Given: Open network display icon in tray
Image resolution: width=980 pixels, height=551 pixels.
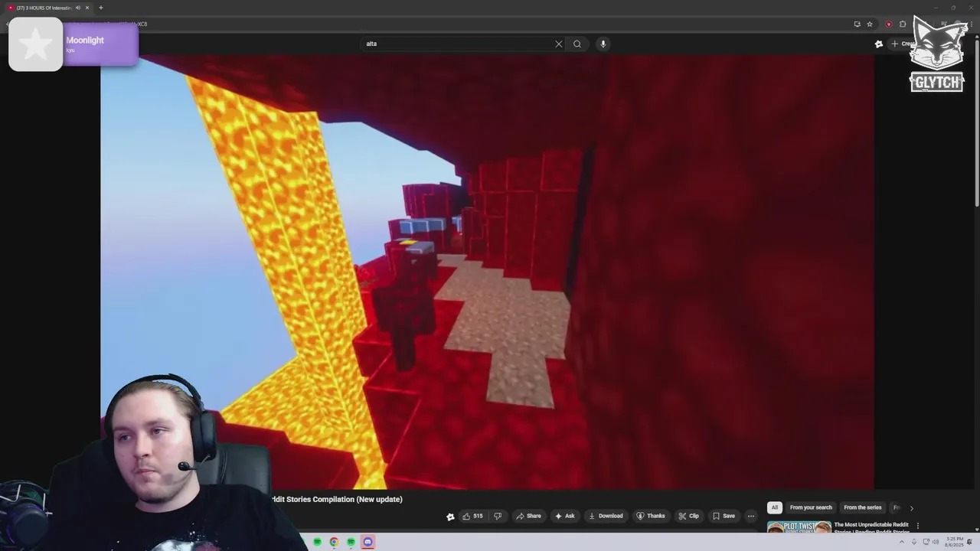Looking at the screenshot, I should coord(926,542).
